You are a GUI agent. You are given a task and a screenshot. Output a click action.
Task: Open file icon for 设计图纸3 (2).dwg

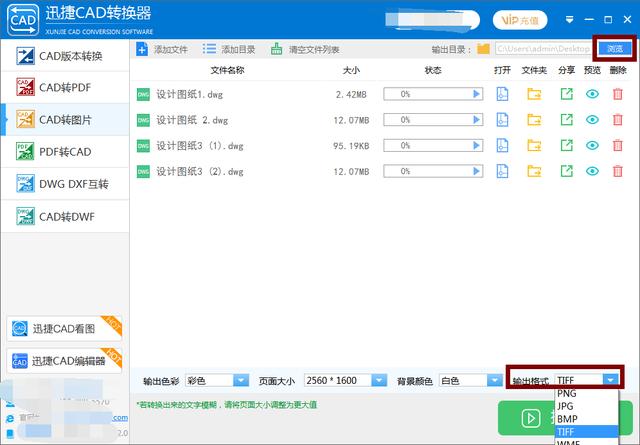click(x=502, y=171)
